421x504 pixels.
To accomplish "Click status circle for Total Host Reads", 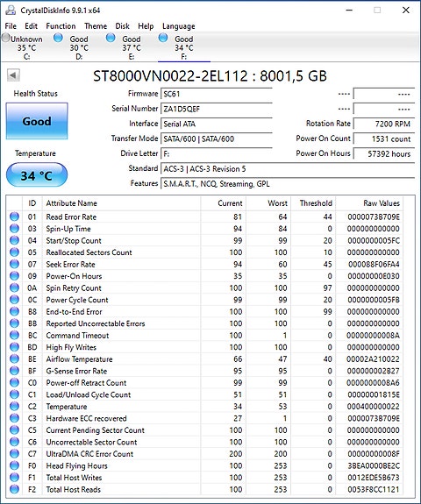I will (x=15, y=489).
